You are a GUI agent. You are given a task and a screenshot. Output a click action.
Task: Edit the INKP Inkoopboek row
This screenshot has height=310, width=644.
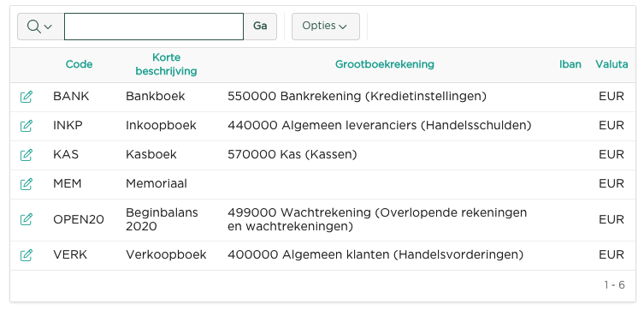(27, 126)
